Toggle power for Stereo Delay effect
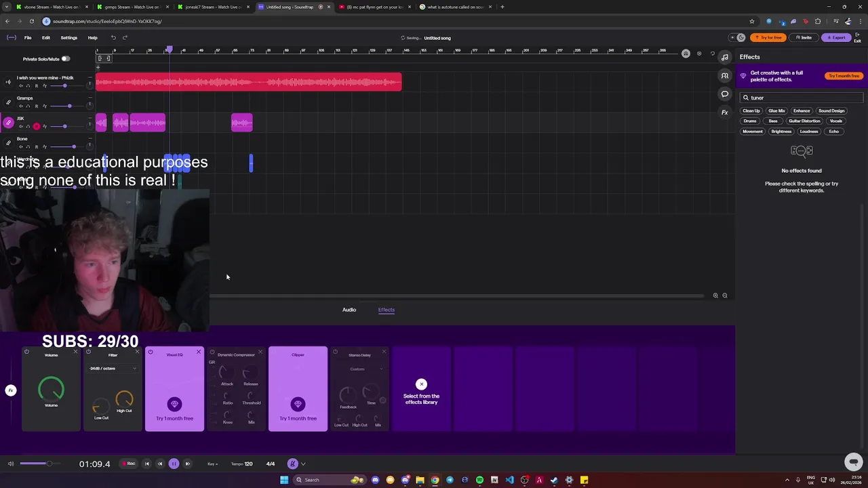 click(x=335, y=352)
